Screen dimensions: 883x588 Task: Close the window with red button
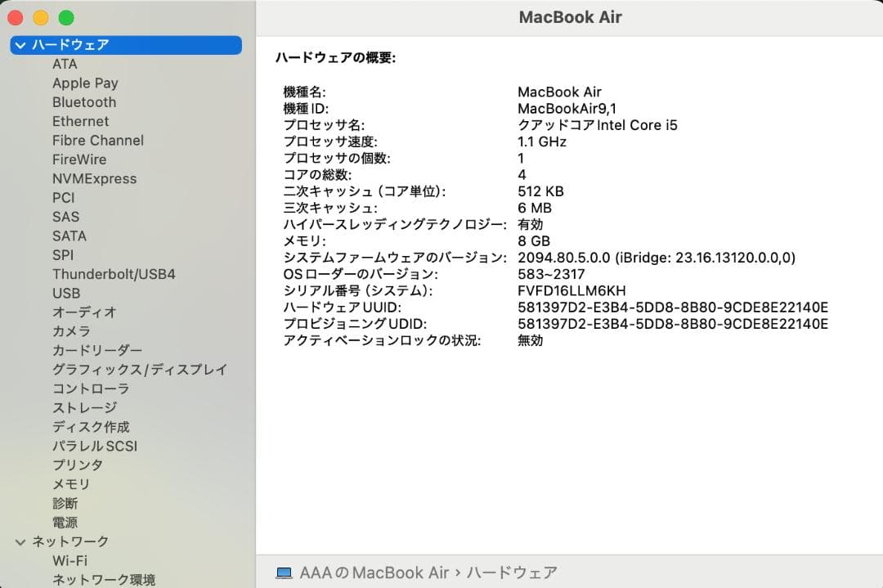16,18
